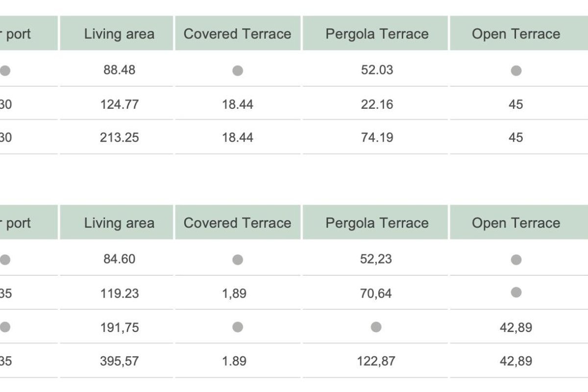Click the Open Terrace header in the upper table
The width and height of the screenshot is (588, 392).
click(x=516, y=34)
